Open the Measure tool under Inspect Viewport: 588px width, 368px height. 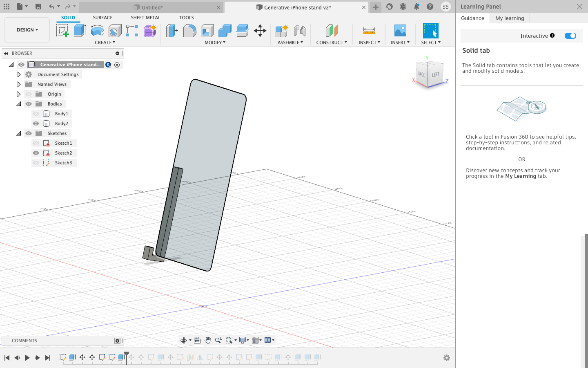[369, 31]
